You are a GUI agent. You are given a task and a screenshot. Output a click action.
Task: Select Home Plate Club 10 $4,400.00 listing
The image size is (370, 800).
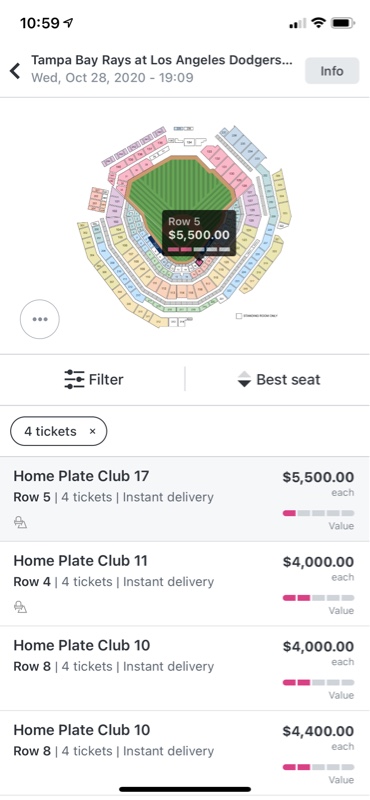point(185,754)
